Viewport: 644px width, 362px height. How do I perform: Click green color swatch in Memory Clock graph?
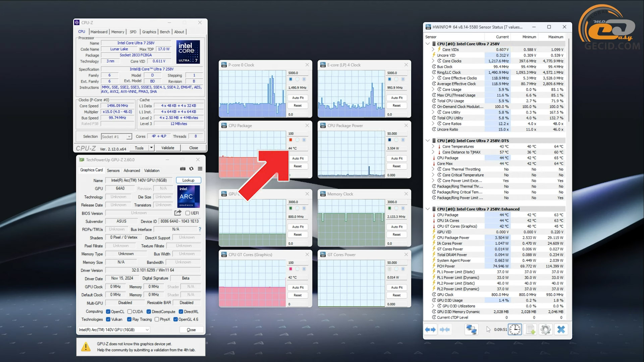point(390,208)
